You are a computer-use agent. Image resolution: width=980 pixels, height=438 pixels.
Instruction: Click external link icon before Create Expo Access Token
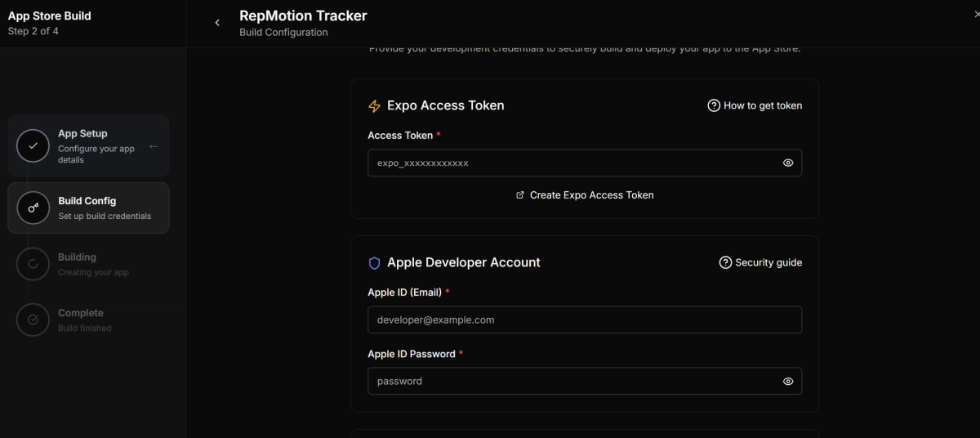tap(520, 195)
